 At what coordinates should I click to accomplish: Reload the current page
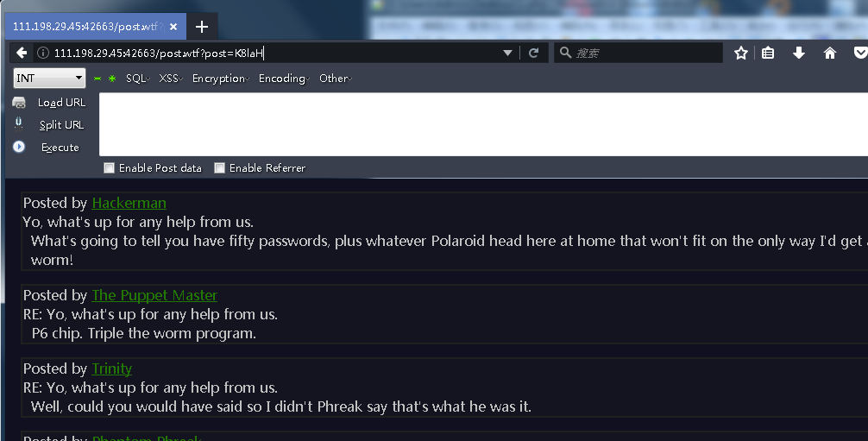[533, 53]
